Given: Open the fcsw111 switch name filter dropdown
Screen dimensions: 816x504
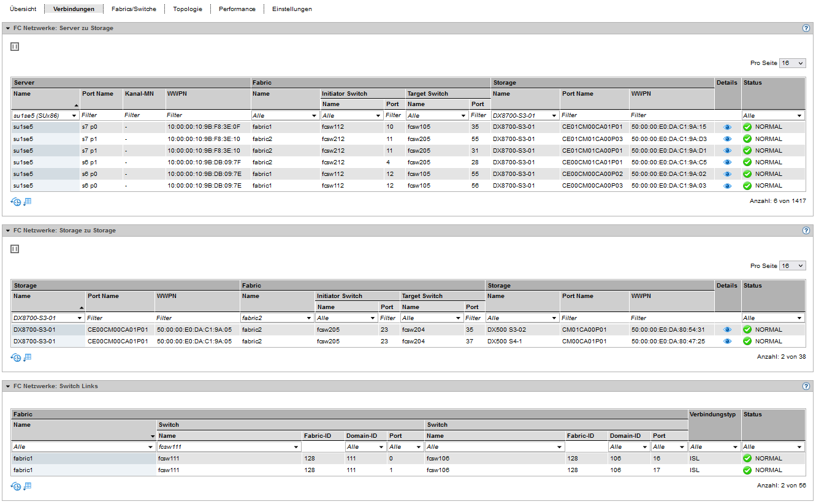Looking at the screenshot, I should click(228, 447).
